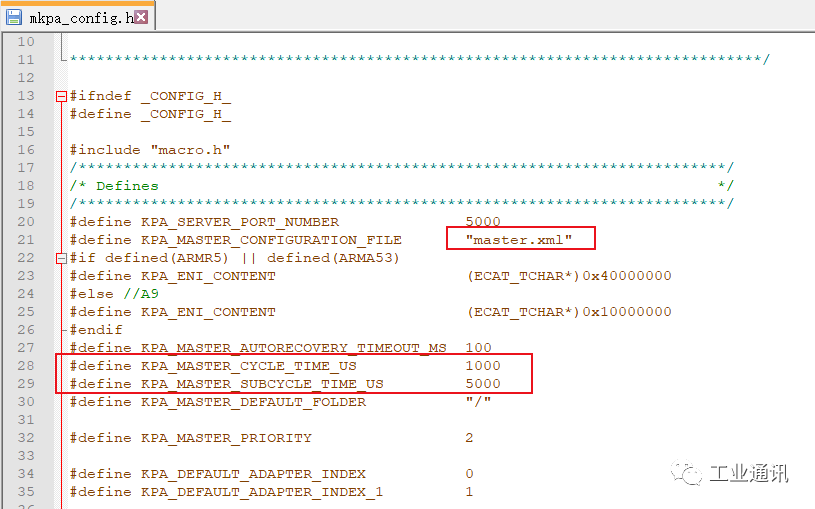Click KPA_MASTER_CYCLE_TIME_US identifier

coord(248,366)
